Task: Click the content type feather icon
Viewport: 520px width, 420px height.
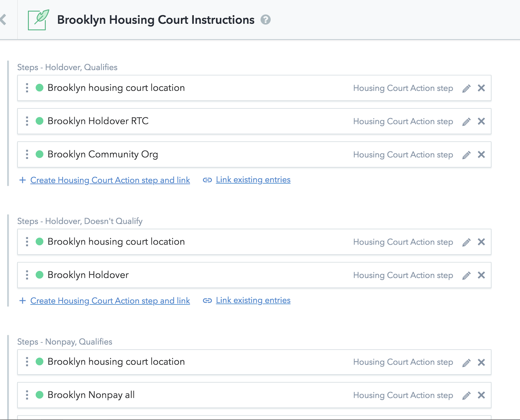Action: tap(39, 20)
